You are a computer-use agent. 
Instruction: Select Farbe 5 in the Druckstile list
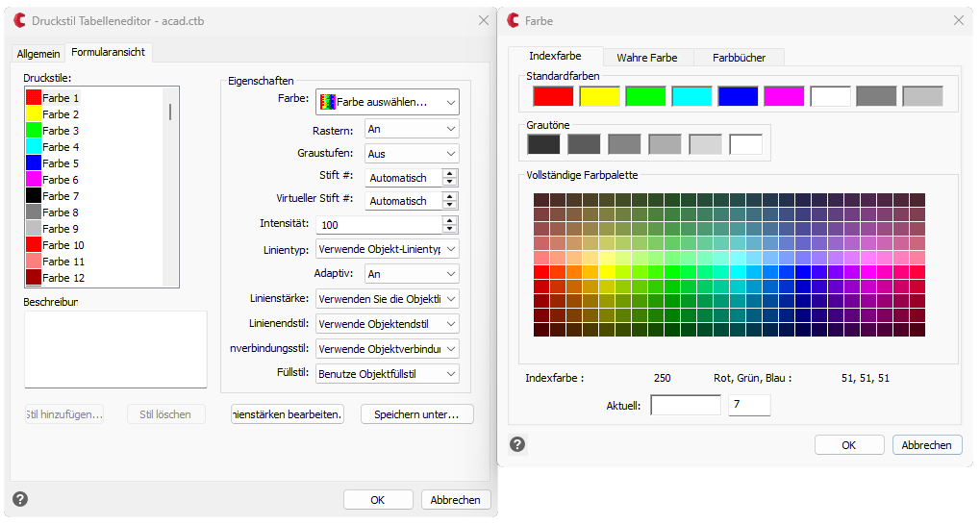tap(61, 163)
